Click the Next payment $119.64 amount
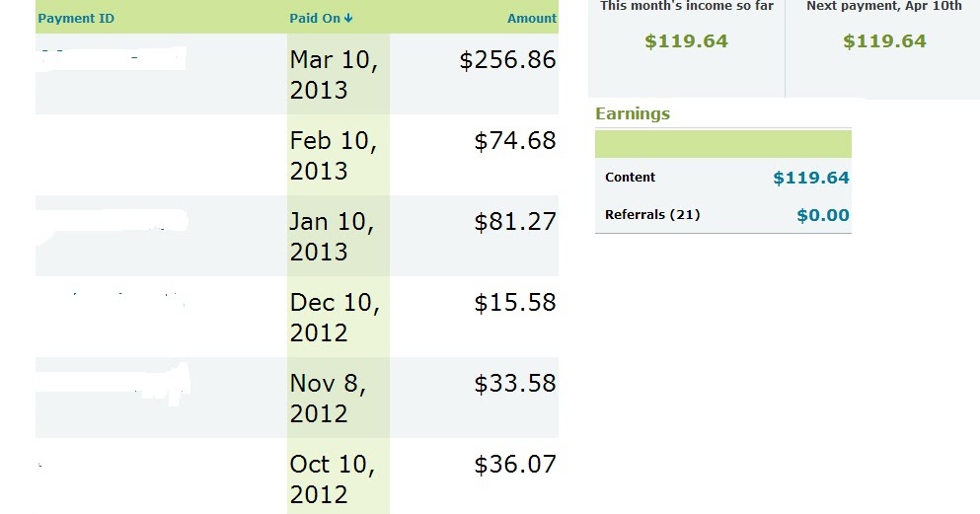This screenshot has width=980, height=514. (x=884, y=41)
